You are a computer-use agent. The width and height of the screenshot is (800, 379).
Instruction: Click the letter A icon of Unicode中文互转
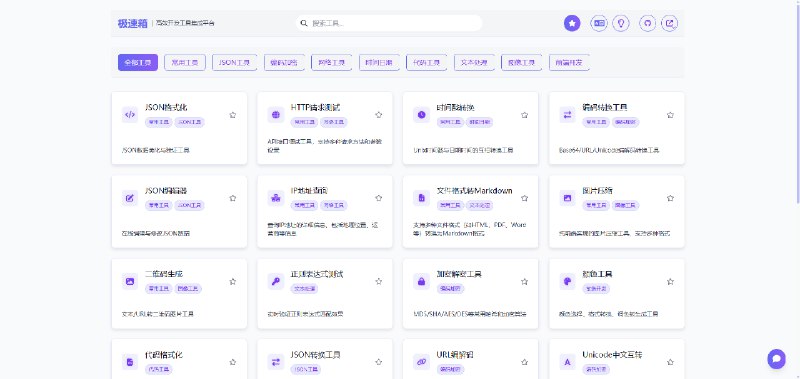coord(567,362)
